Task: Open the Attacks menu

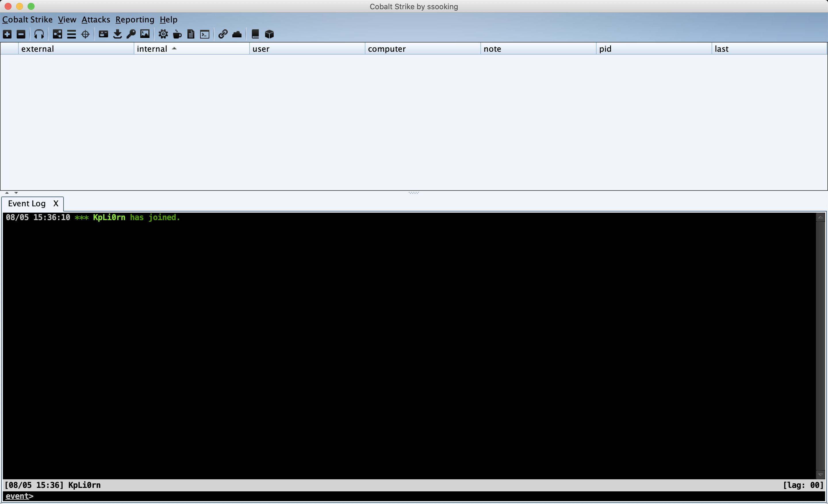Action: [x=96, y=20]
